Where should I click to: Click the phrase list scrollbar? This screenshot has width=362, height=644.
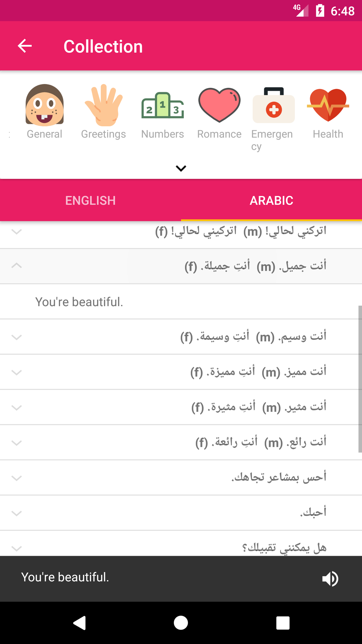pyautogui.click(x=360, y=379)
